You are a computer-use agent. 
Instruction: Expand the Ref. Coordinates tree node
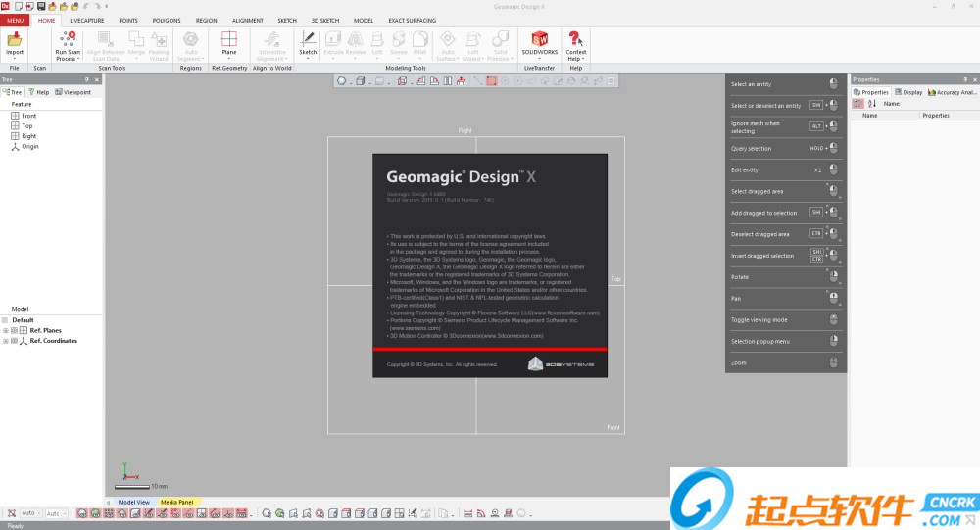(5, 341)
